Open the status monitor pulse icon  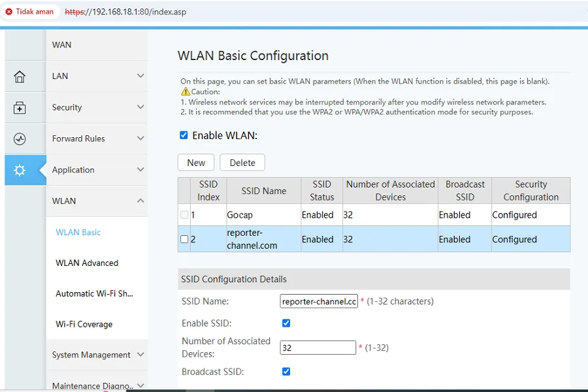click(x=20, y=139)
